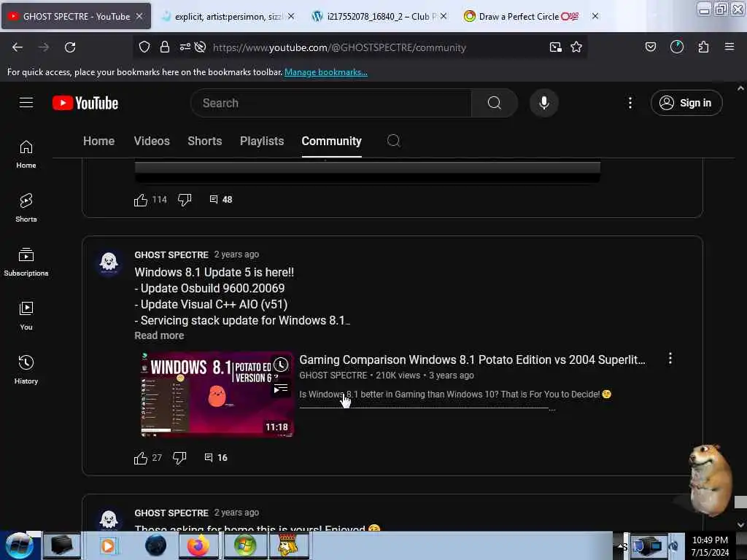Click the YouTube logo

(85, 103)
